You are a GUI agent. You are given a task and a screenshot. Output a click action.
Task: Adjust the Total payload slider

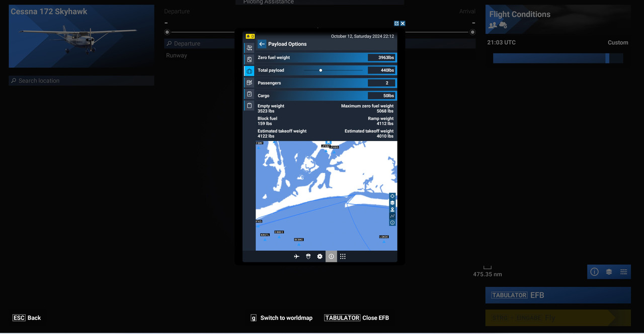pos(333,70)
